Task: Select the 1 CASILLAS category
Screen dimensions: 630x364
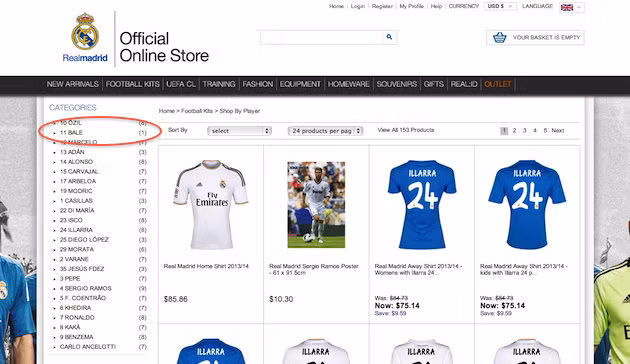Action: pyautogui.click(x=76, y=201)
